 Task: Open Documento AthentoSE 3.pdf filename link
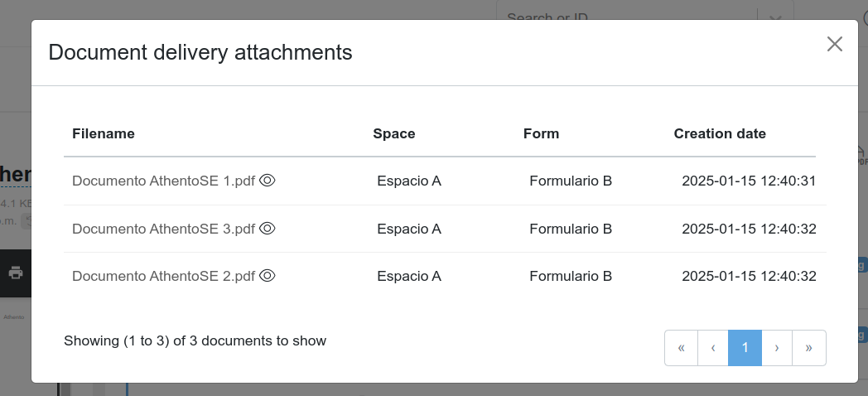point(163,229)
